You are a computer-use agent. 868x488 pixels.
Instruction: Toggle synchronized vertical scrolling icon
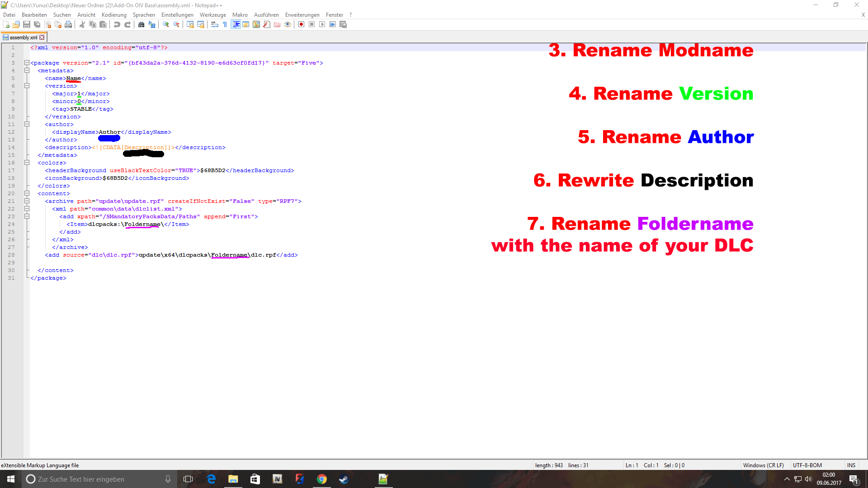tap(190, 24)
